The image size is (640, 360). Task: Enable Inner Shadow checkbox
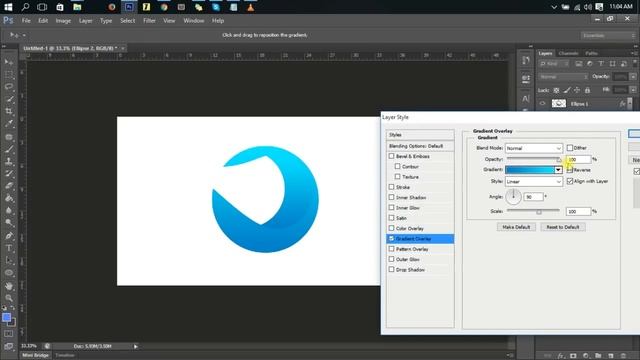(x=391, y=198)
